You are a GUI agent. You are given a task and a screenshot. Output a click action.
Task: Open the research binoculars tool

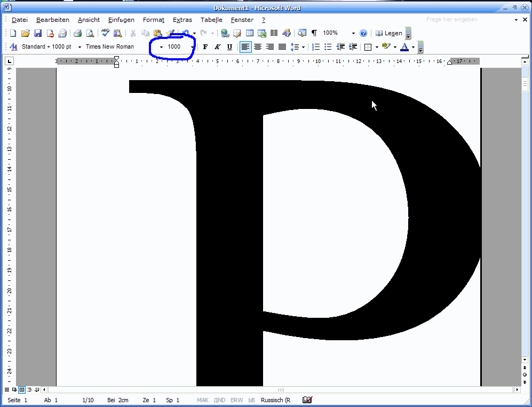point(118,33)
